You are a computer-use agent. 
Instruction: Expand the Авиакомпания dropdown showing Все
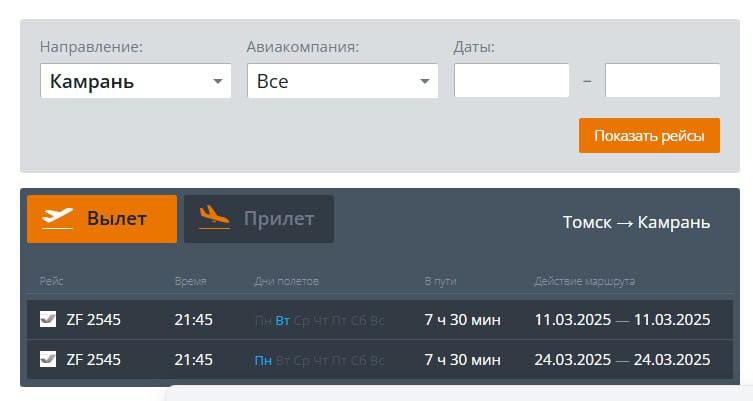pos(342,81)
